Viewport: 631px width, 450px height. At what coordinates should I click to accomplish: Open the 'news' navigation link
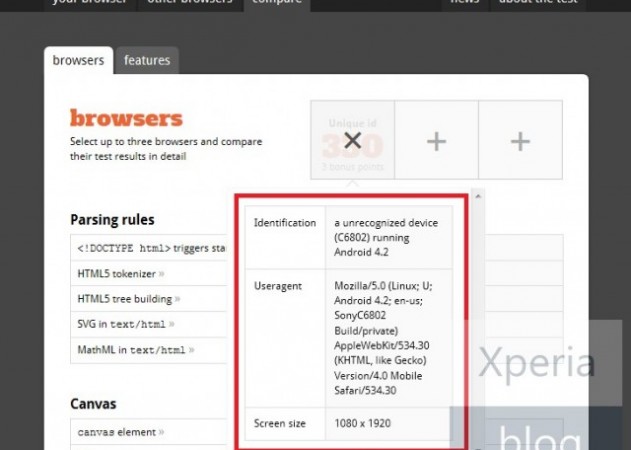[x=464, y=3]
